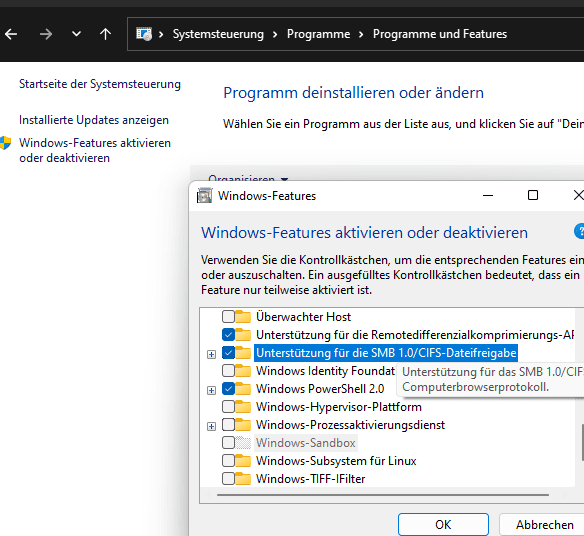Minimize the Windows-Features dialog

[488, 195]
